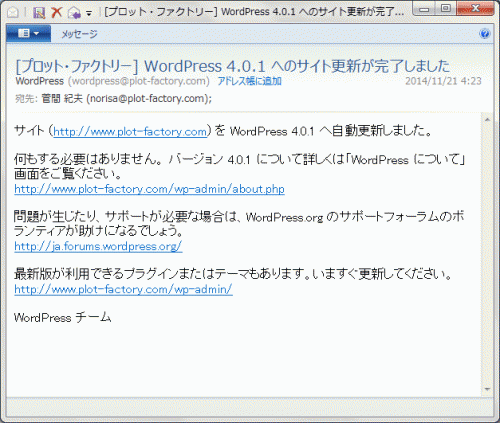The image size is (500, 423).
Task: Close the message window
Action: [475, 9]
